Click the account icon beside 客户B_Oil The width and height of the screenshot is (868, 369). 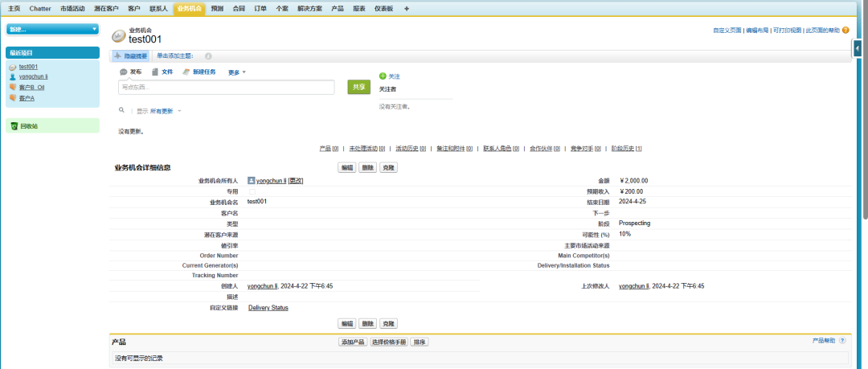click(13, 88)
